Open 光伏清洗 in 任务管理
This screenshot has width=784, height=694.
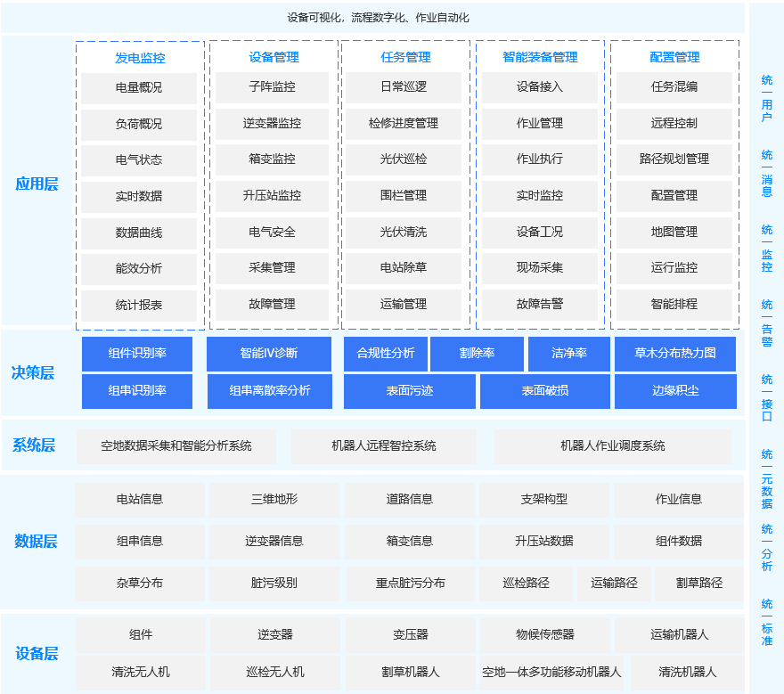pyautogui.click(x=404, y=233)
